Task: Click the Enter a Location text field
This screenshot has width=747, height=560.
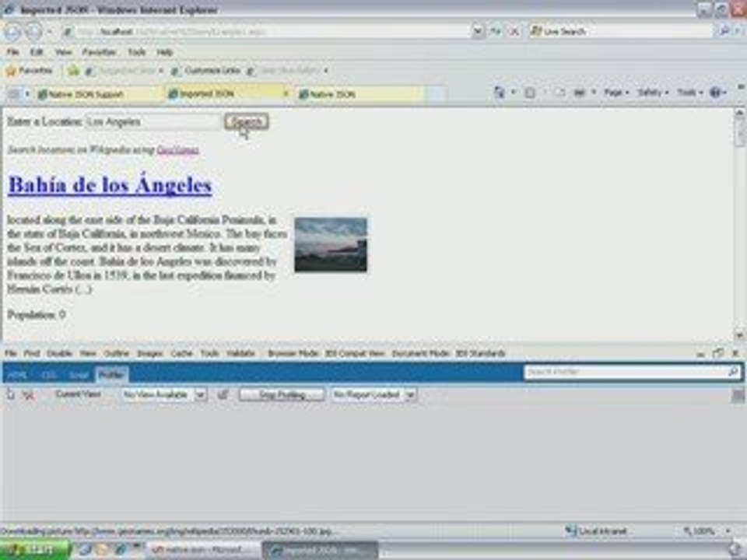Action: [x=153, y=122]
